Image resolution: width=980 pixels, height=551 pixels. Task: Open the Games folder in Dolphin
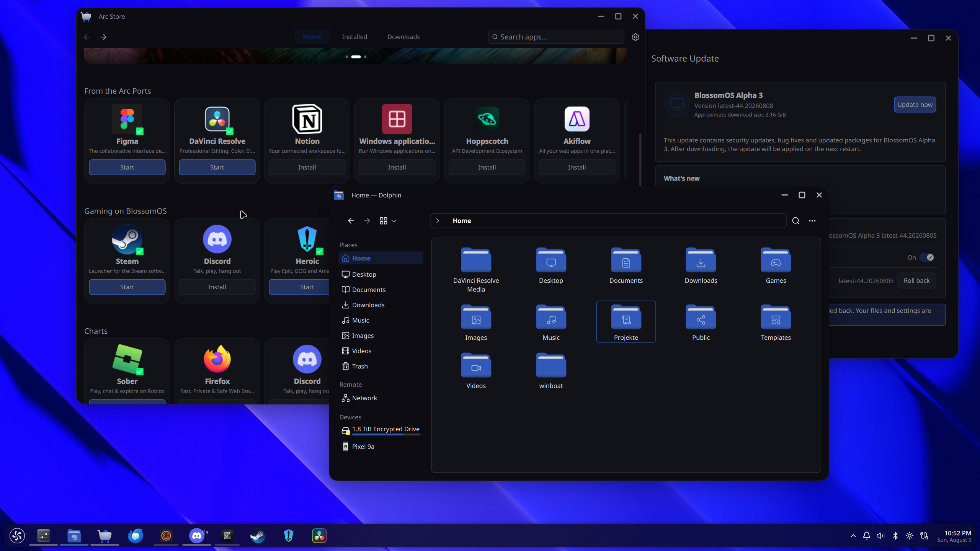pos(776,266)
